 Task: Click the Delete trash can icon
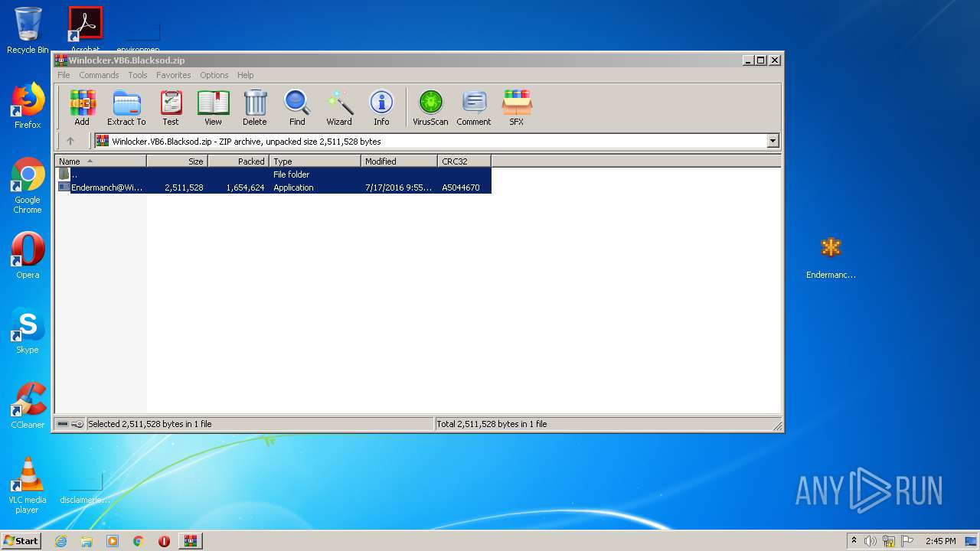tap(255, 107)
